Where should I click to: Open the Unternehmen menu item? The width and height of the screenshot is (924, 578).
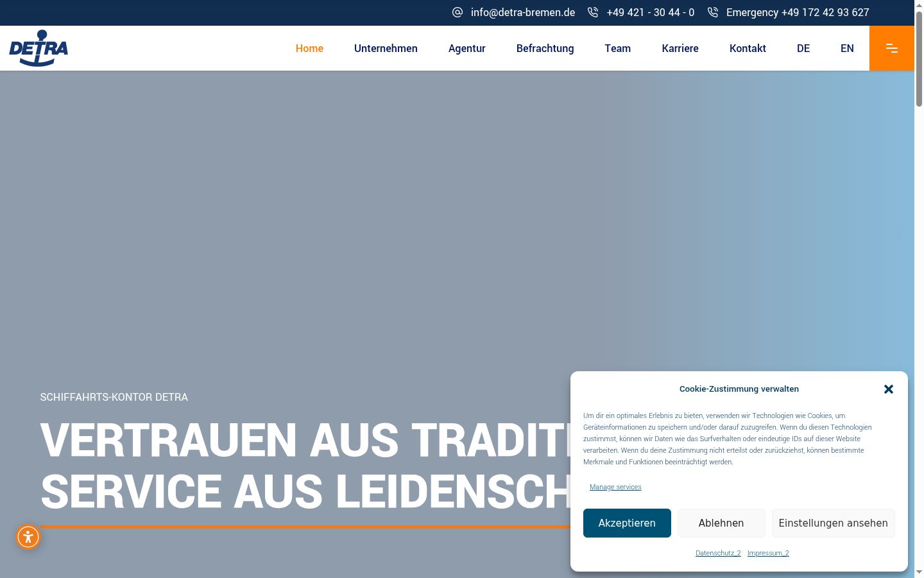(386, 48)
